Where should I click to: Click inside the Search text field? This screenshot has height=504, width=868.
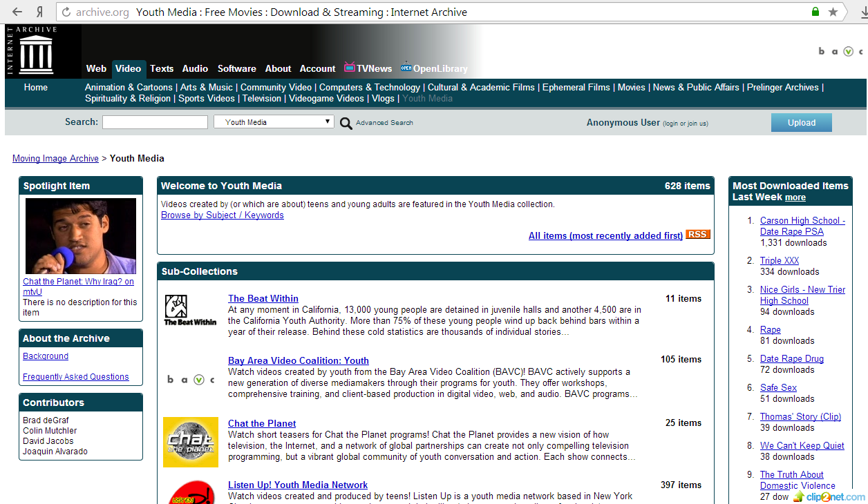click(x=155, y=122)
